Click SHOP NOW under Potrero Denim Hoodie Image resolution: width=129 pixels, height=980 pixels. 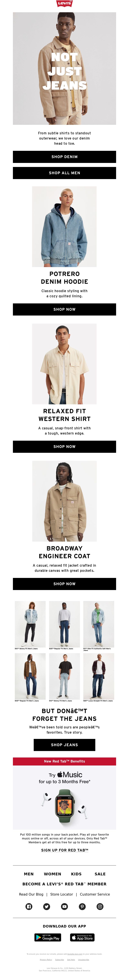pos(64,309)
